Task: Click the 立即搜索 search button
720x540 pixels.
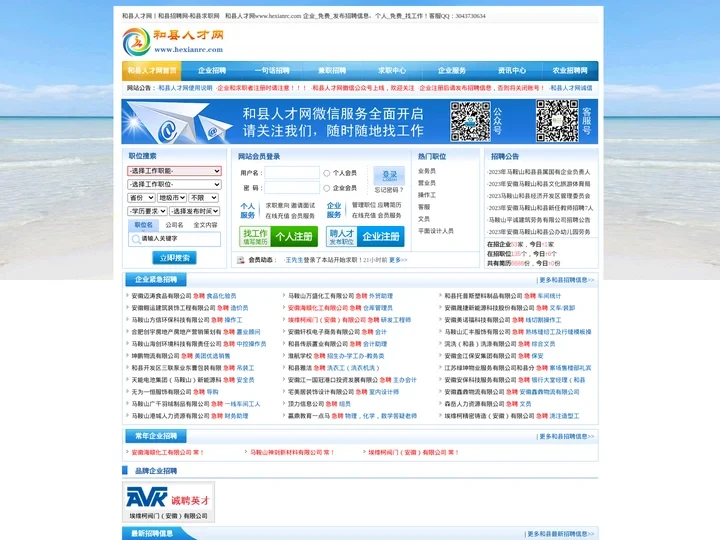Action: point(174,258)
